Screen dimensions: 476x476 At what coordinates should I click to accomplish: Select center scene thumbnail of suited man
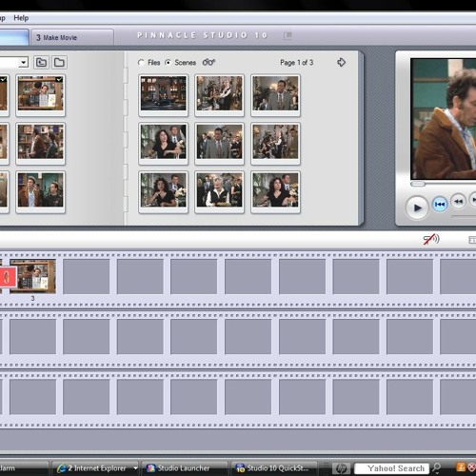pyautogui.click(x=219, y=144)
